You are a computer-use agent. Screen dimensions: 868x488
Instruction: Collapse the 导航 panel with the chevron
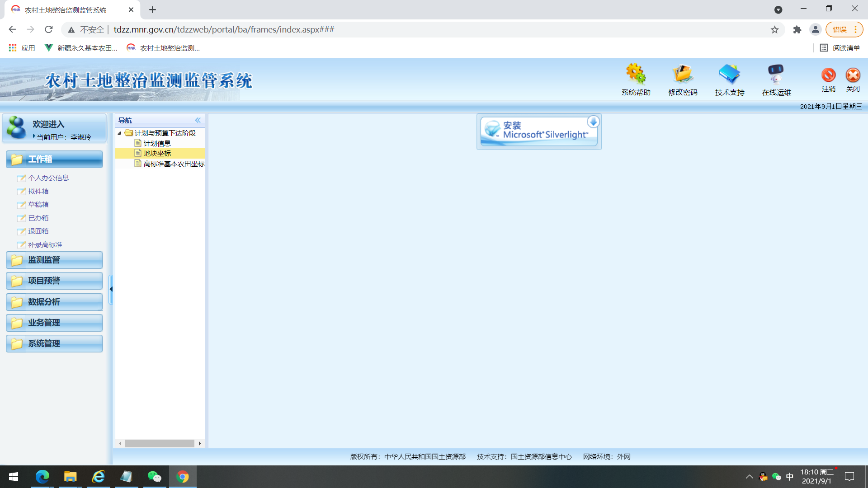(198, 120)
